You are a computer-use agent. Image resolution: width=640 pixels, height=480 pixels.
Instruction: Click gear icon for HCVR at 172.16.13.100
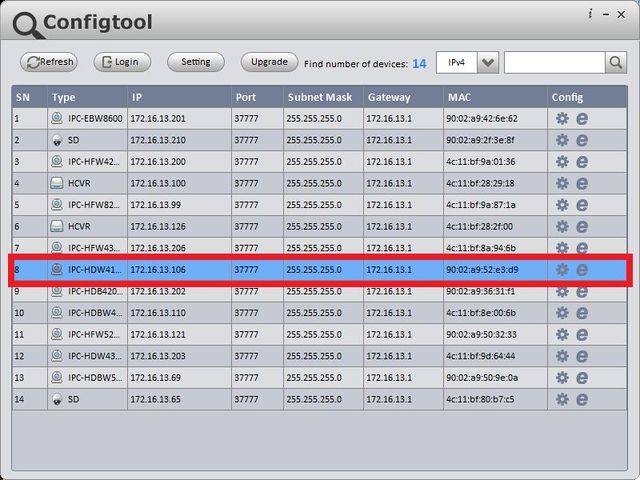562,183
